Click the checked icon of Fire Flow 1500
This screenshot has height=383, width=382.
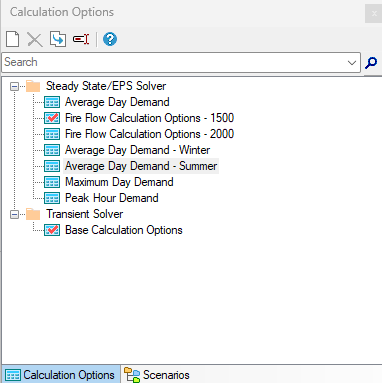[x=52, y=118]
